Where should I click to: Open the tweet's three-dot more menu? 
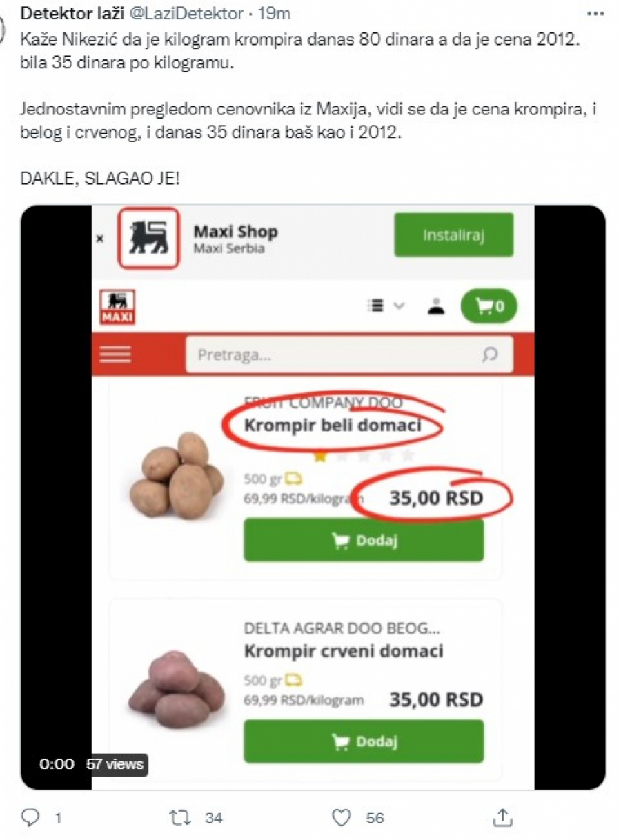[595, 14]
